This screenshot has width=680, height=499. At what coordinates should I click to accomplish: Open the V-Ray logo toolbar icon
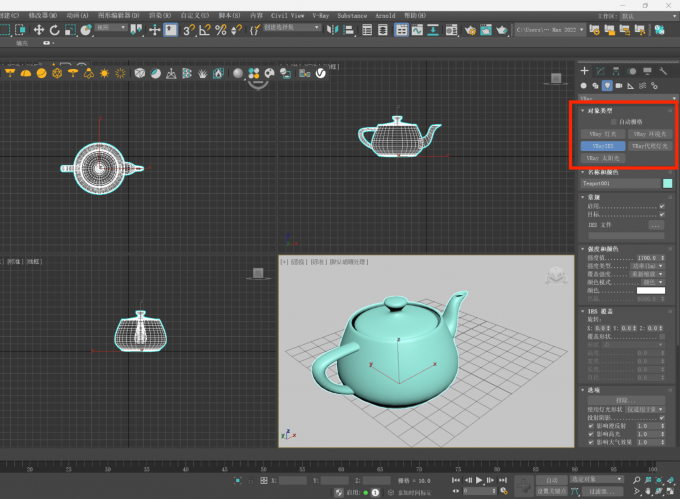click(320, 73)
